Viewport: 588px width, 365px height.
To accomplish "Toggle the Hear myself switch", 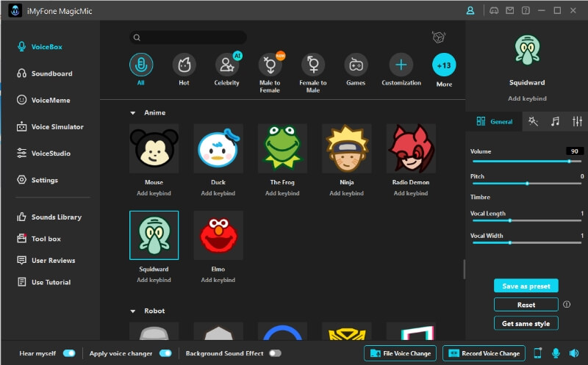I will pos(69,353).
